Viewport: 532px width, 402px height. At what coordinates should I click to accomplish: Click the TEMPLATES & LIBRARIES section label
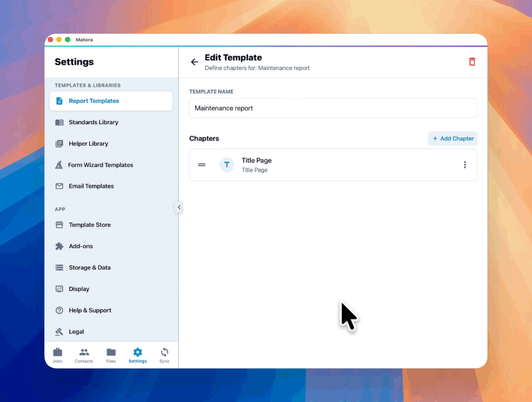87,85
